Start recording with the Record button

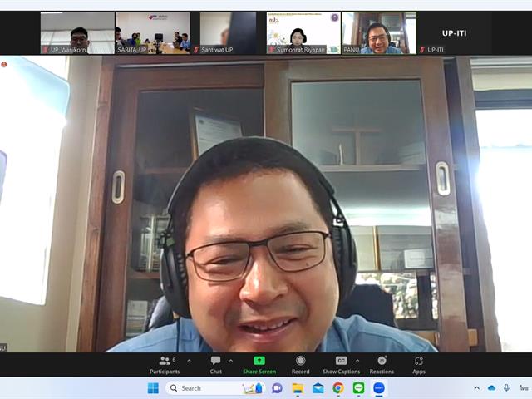tap(300, 365)
